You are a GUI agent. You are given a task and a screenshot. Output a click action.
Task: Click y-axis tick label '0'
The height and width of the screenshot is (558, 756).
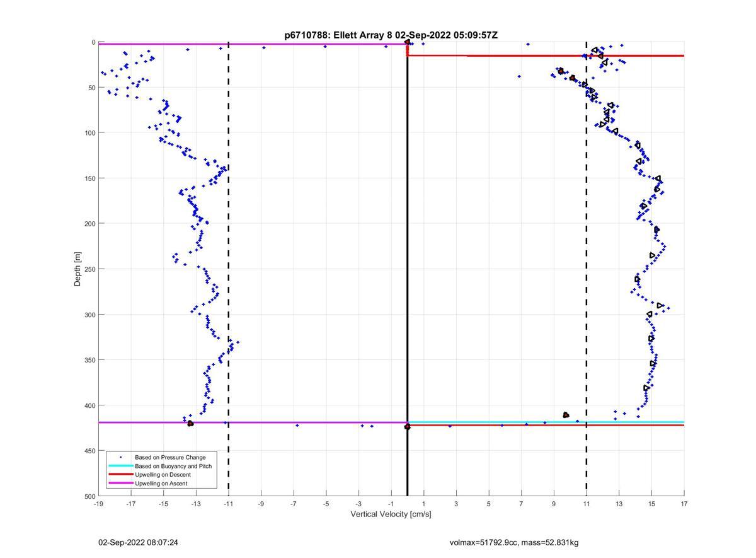(x=93, y=42)
